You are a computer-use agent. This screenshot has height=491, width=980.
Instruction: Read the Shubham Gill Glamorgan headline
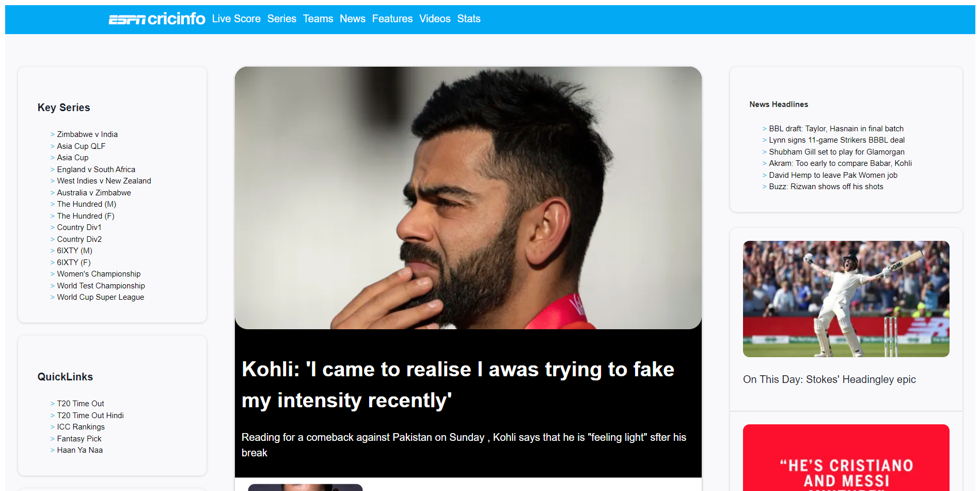(x=836, y=152)
